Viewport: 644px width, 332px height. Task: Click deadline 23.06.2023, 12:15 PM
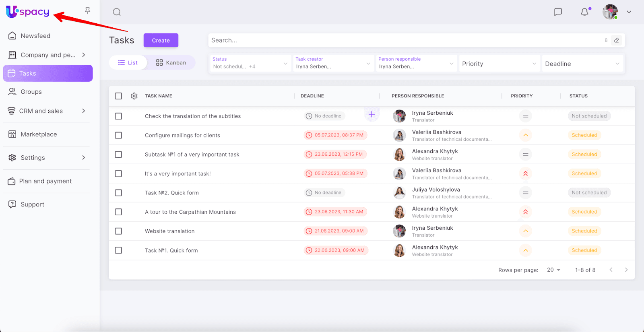(335, 154)
